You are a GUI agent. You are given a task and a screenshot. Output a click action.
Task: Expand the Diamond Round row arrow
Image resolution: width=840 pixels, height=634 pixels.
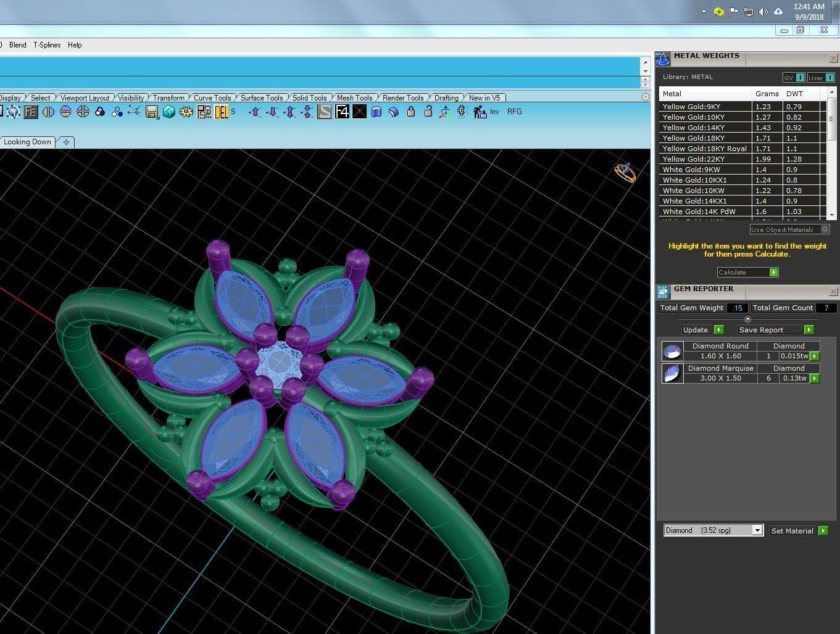(815, 356)
